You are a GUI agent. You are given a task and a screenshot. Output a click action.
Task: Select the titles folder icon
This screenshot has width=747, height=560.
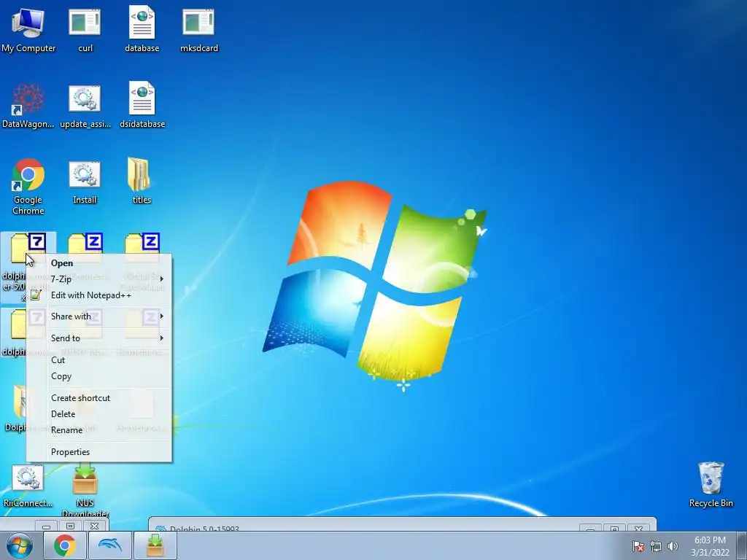pyautogui.click(x=142, y=182)
